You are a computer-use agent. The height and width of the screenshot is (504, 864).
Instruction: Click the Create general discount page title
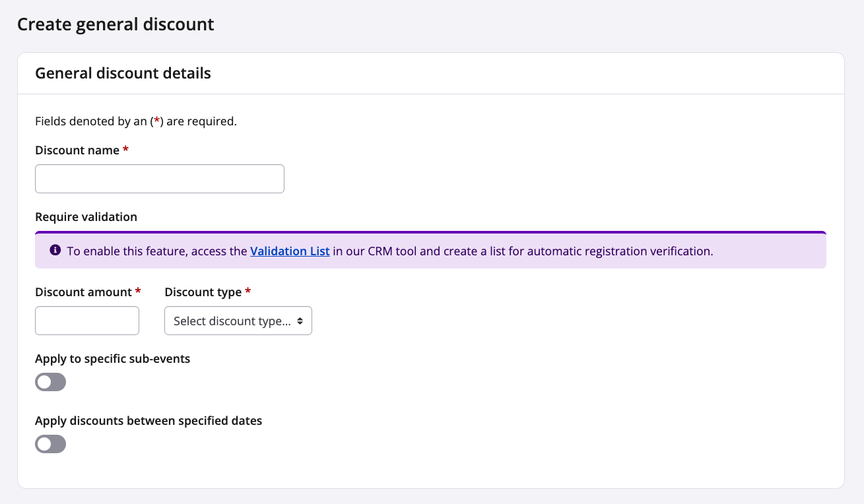[116, 24]
